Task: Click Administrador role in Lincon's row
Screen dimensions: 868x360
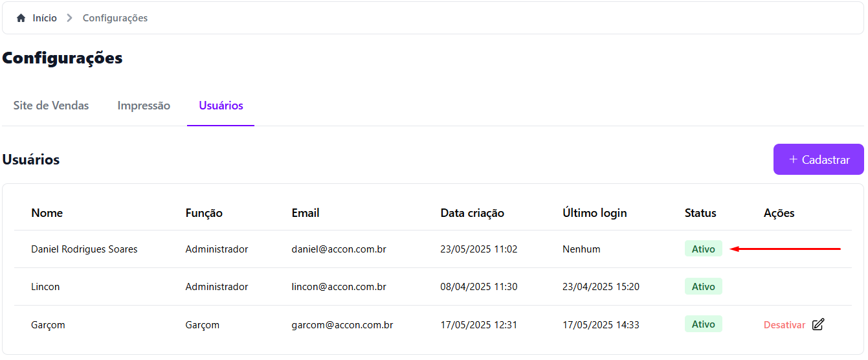Action: click(x=217, y=287)
